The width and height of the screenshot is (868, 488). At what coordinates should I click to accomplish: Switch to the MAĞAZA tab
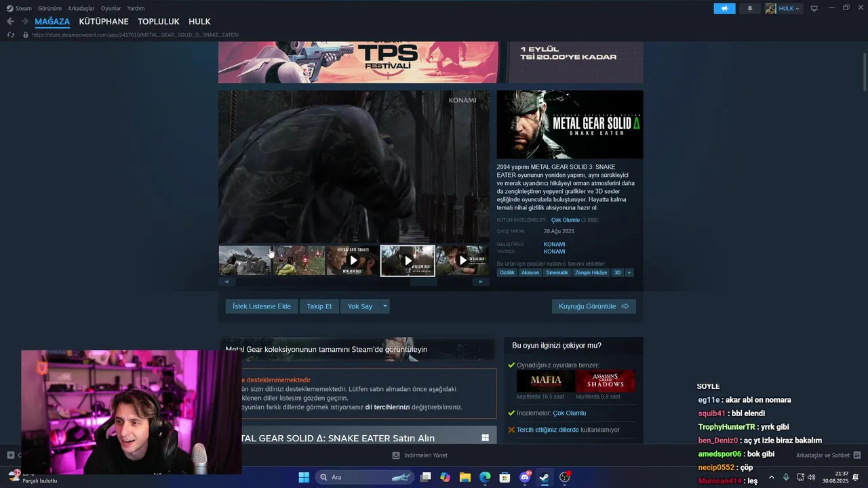(x=52, y=22)
